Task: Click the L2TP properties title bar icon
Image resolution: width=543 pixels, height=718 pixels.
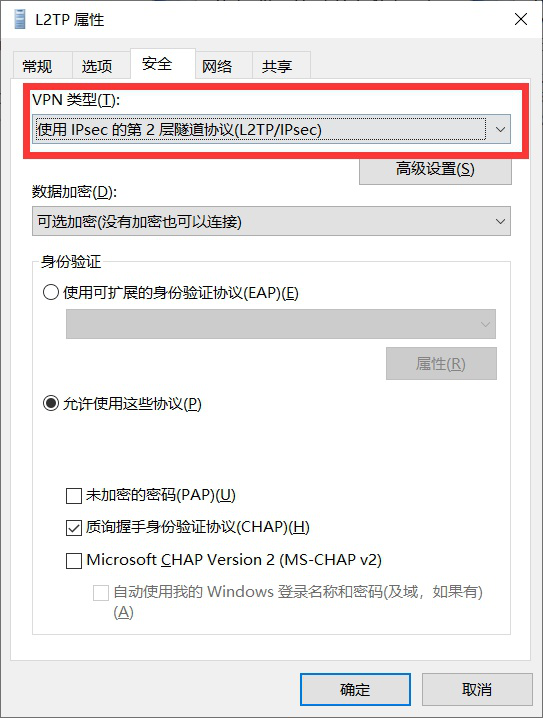Action: [20, 20]
